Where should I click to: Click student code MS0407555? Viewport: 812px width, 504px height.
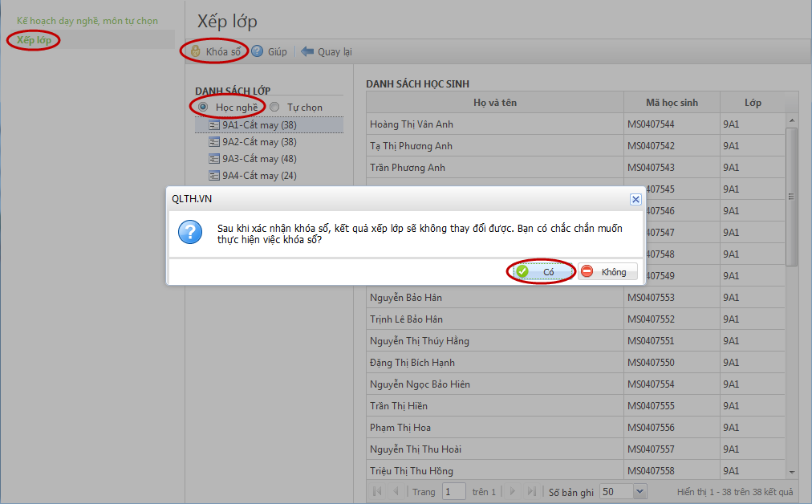651,405
